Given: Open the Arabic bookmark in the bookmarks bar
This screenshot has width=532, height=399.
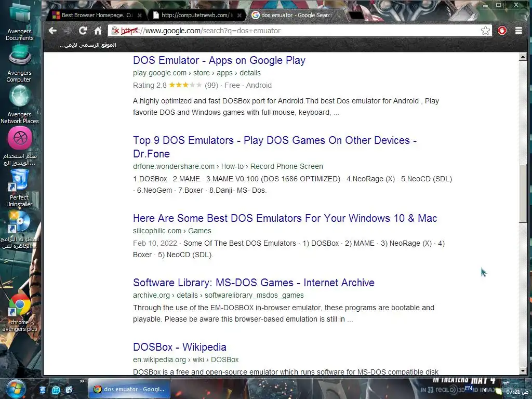Looking at the screenshot, I should click(x=87, y=45).
